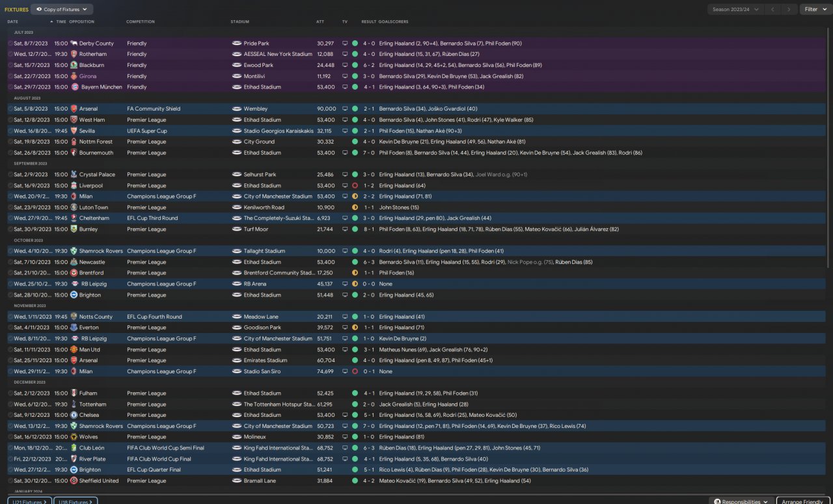The width and height of the screenshot is (833, 504).
Task: Click the stadium icon beside Pride Park
Action: coord(237,44)
